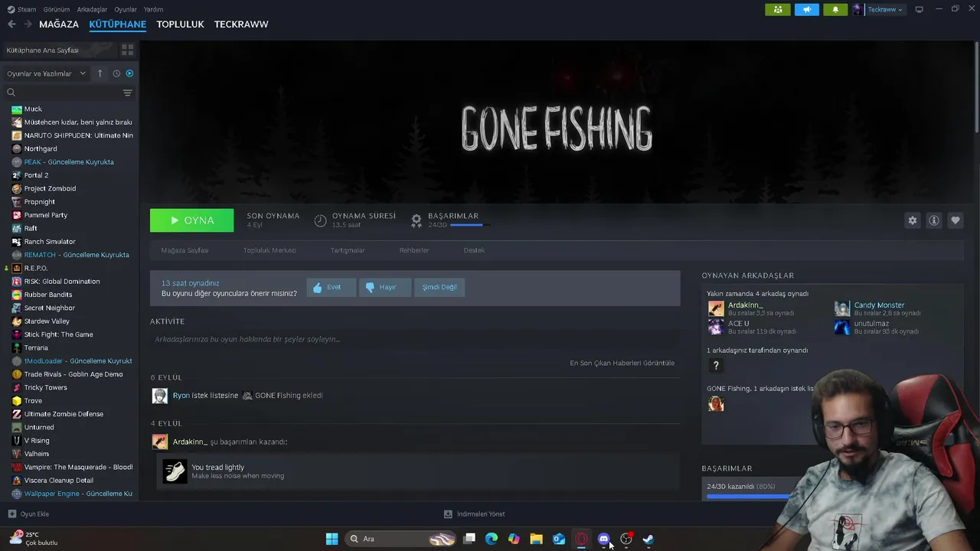Toggle the recent activity clock filter
The width and height of the screenshot is (980, 551).
pos(116,73)
